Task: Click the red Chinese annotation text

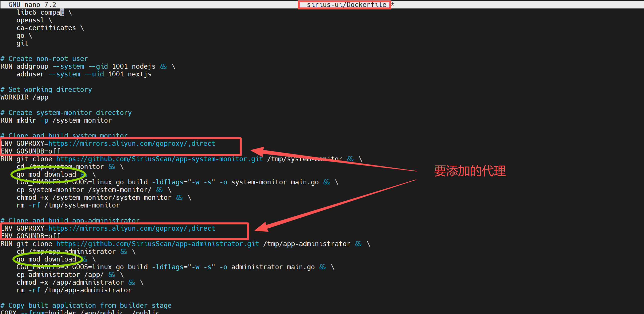Action: tap(469, 171)
